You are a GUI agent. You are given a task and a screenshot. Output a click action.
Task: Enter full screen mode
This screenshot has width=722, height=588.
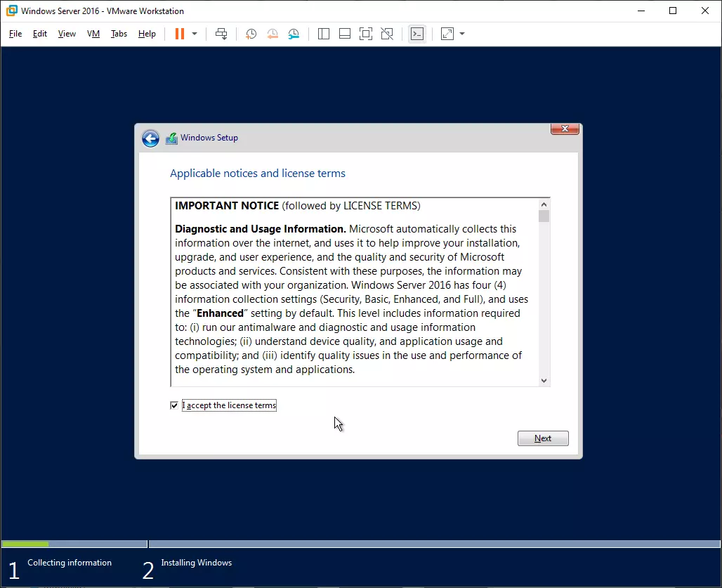(365, 34)
